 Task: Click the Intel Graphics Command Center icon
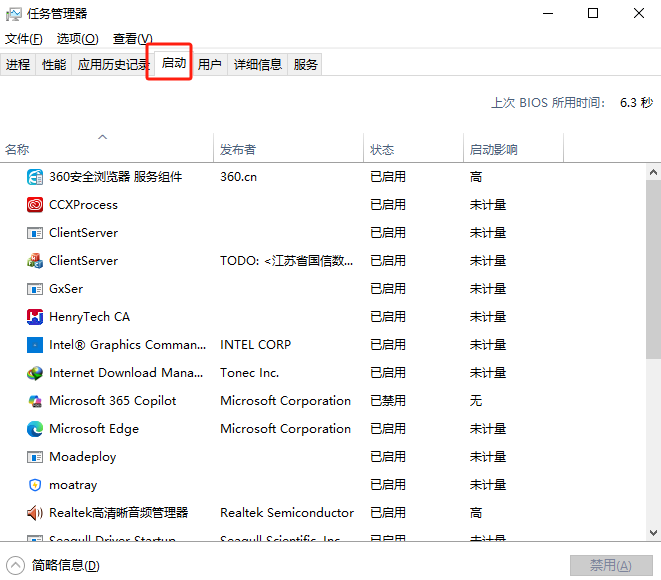35,345
